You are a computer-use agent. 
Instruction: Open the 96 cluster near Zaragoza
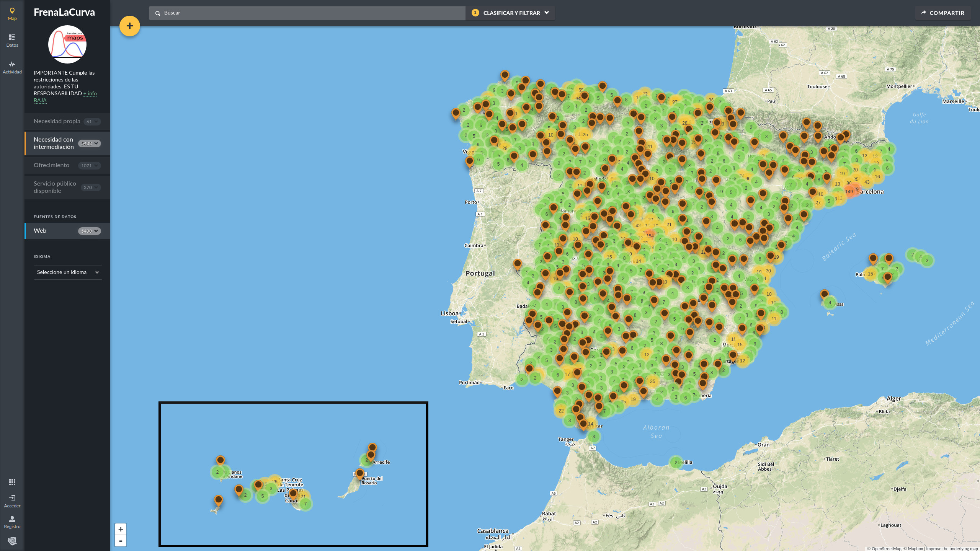pyautogui.click(x=748, y=178)
